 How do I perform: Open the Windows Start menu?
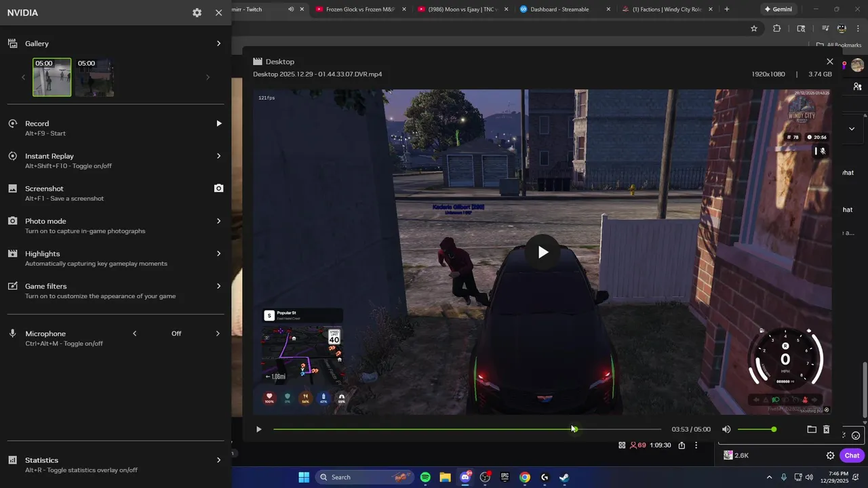pyautogui.click(x=304, y=477)
